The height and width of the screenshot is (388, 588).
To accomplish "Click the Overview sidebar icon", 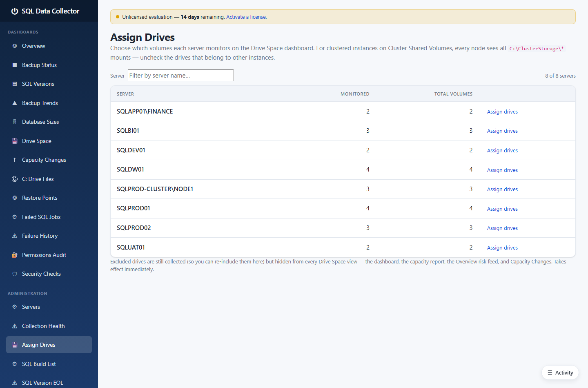I will coord(15,46).
